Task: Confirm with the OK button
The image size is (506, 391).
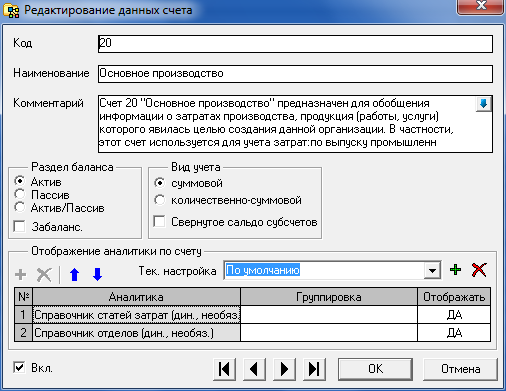Action: tap(375, 369)
